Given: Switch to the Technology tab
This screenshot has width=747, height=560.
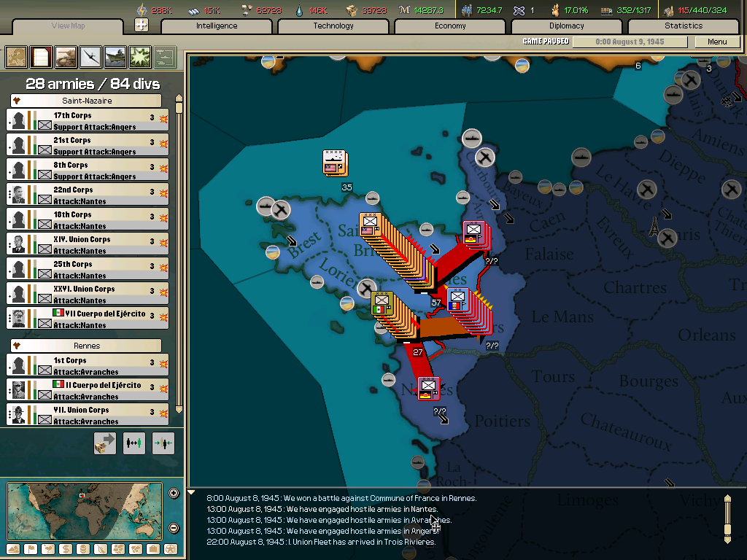Looking at the screenshot, I should (333, 26).
